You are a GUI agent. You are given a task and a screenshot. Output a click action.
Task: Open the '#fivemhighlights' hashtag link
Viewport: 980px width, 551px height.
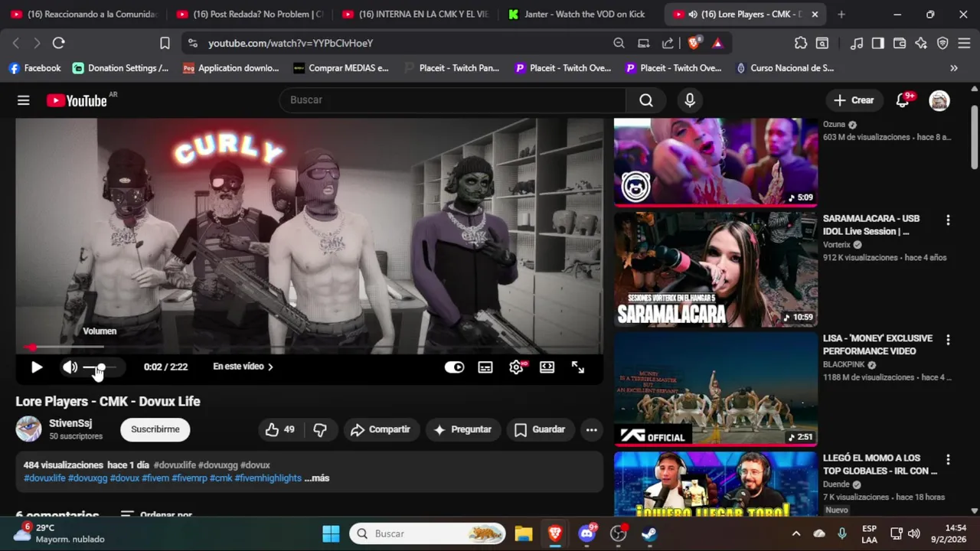tap(268, 478)
